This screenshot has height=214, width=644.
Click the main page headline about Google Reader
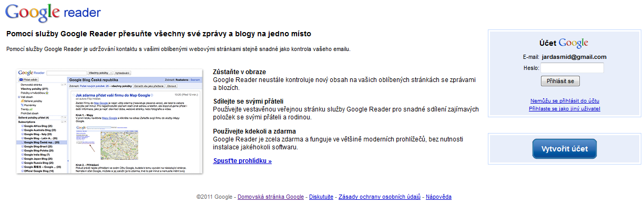coord(159,34)
